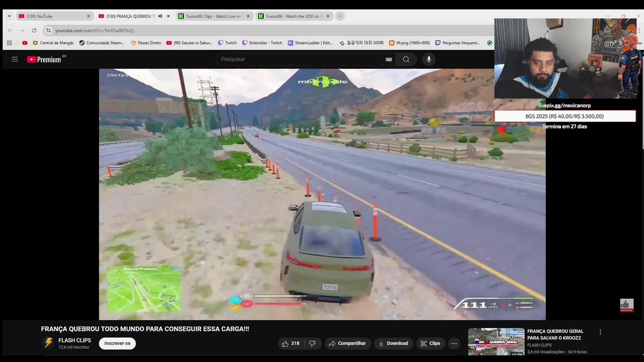Create a clip with Clipe button
Screen dimensions: 644x362
(x=430, y=343)
